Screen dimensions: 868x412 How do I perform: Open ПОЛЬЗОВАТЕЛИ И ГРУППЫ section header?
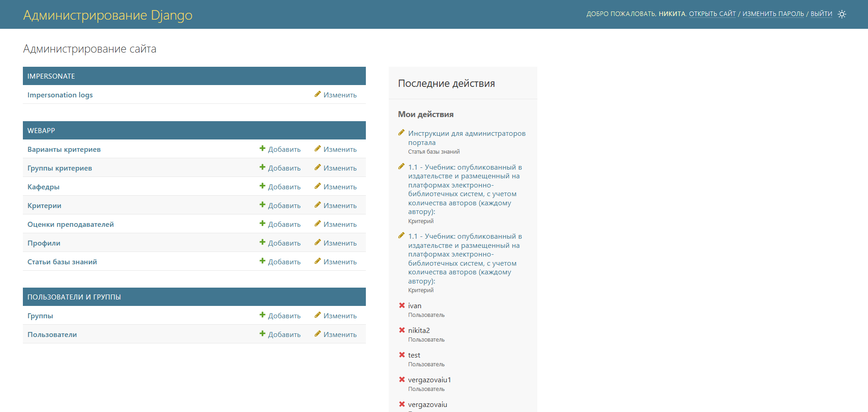[74, 297]
